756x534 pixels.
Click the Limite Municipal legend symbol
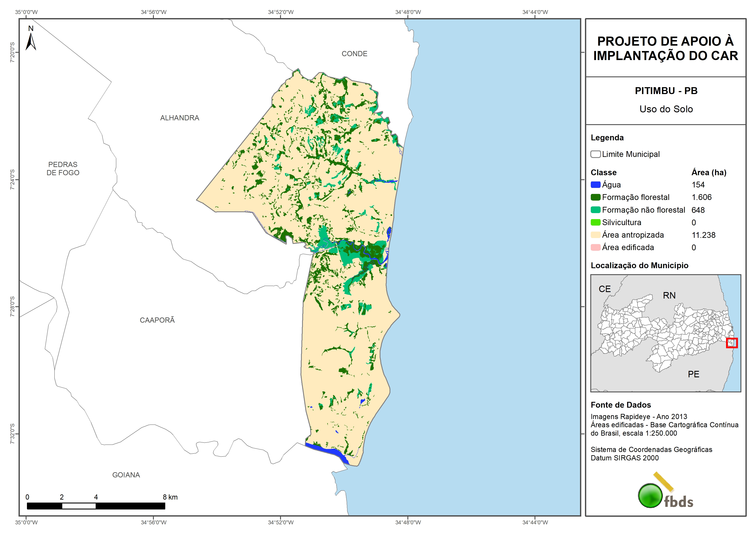[595, 154]
